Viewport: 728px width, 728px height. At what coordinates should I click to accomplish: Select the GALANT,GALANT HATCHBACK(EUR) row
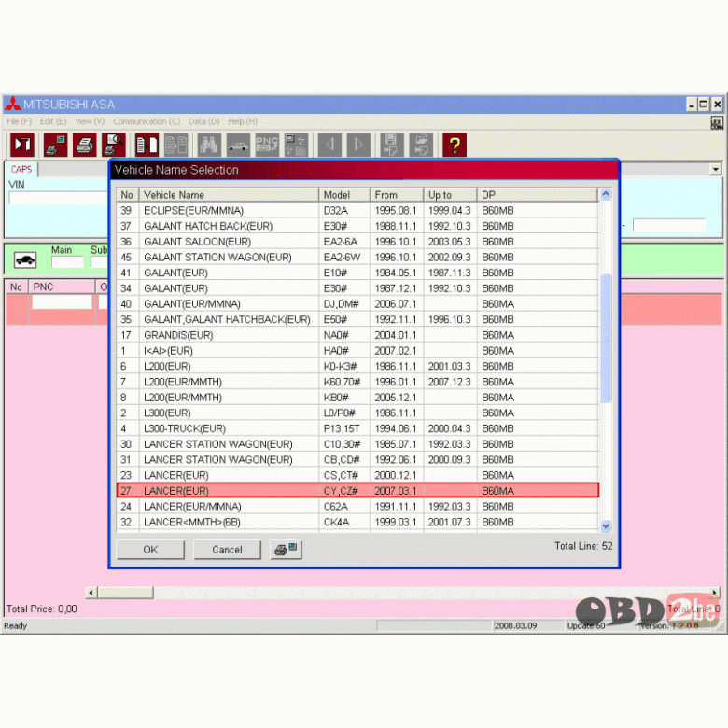357,319
